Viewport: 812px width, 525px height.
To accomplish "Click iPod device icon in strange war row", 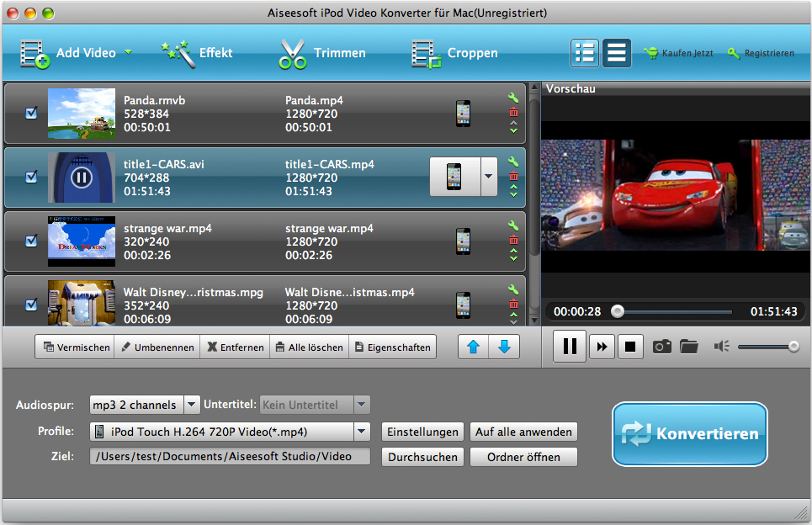I will (463, 241).
